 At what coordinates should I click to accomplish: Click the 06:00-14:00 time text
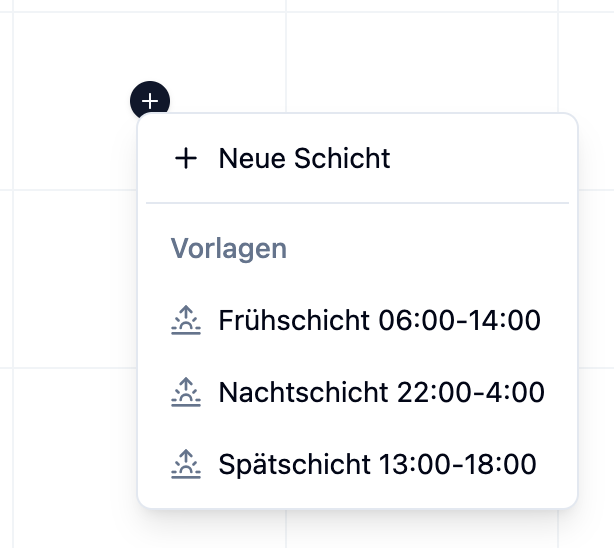click(x=460, y=320)
